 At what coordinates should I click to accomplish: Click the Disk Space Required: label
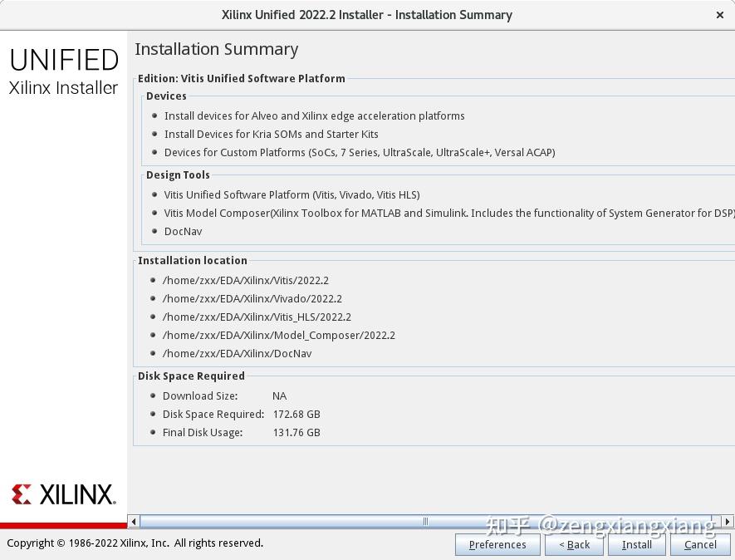[x=213, y=414]
